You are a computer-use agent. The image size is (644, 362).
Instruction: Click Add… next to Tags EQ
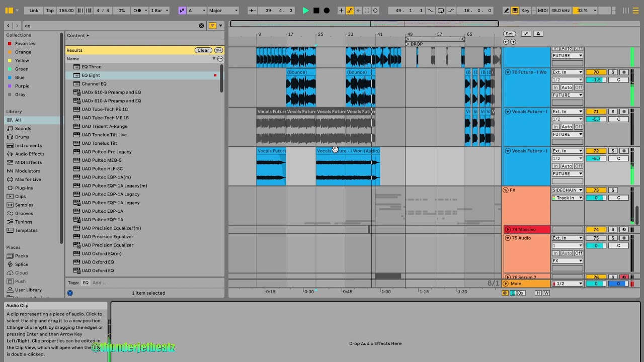[x=99, y=283]
